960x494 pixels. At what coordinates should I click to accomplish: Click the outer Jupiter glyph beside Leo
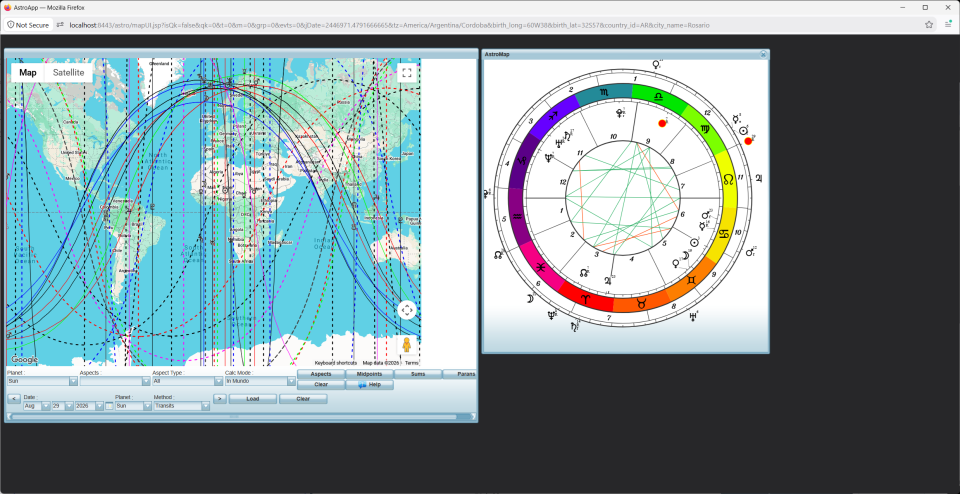click(759, 179)
